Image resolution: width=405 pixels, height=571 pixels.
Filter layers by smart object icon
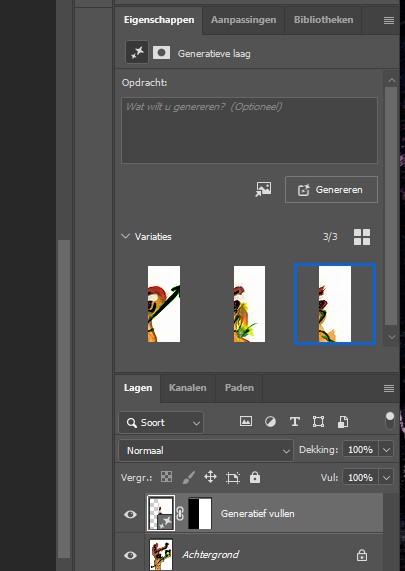pos(343,422)
